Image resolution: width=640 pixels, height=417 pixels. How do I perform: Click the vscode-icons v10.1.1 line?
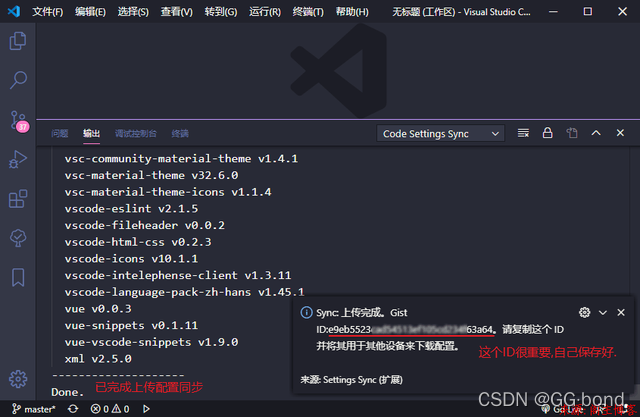[x=131, y=259]
